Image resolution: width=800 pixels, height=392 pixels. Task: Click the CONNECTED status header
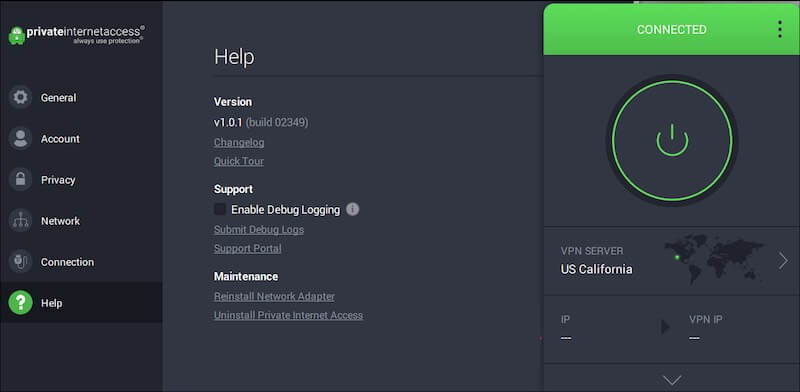coord(671,30)
